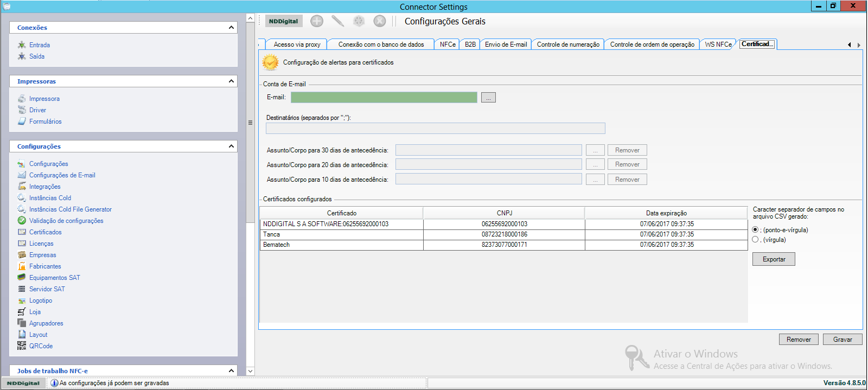Screen dimensions: 868x390
Task: Open the Impressora printer icon
Action: click(x=22, y=99)
